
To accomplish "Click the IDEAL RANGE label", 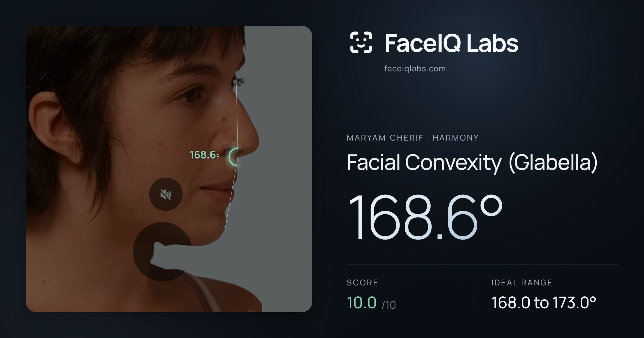I will coord(522,283).
